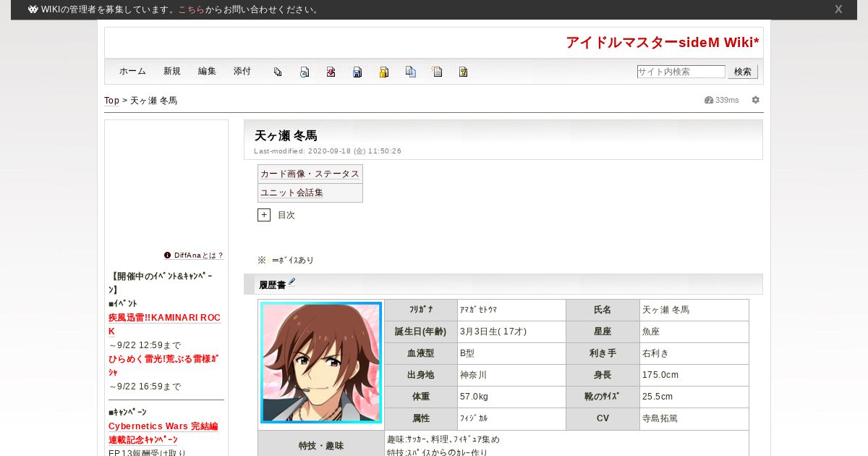The width and height of the screenshot is (868, 456).
Task: Open the 新規 menu item
Action: [172, 72]
